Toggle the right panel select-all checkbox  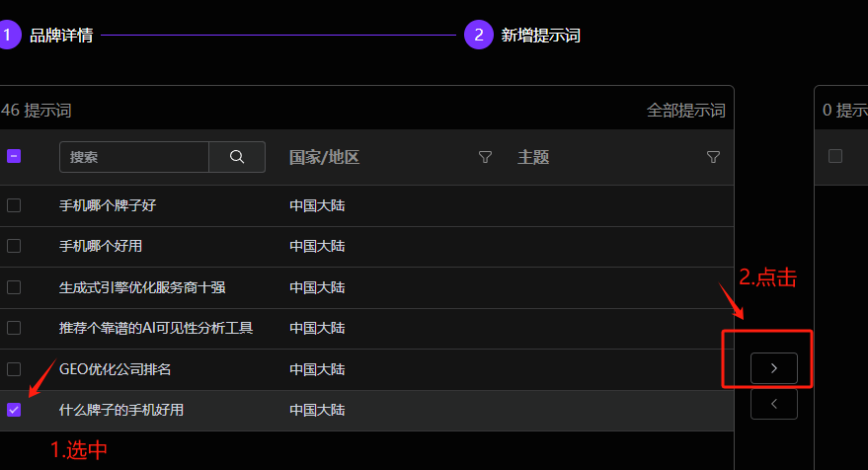tap(835, 156)
